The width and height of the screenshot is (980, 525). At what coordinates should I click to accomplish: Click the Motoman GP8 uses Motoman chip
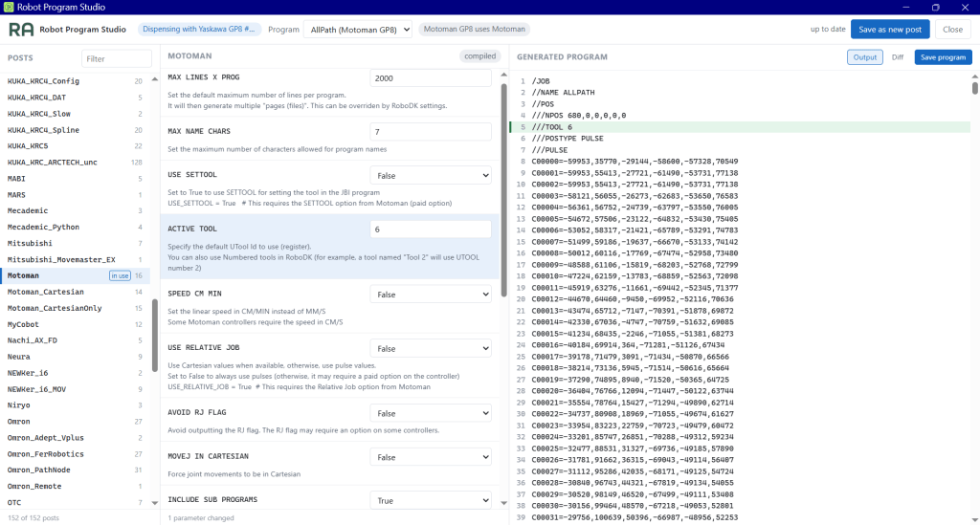475,30
